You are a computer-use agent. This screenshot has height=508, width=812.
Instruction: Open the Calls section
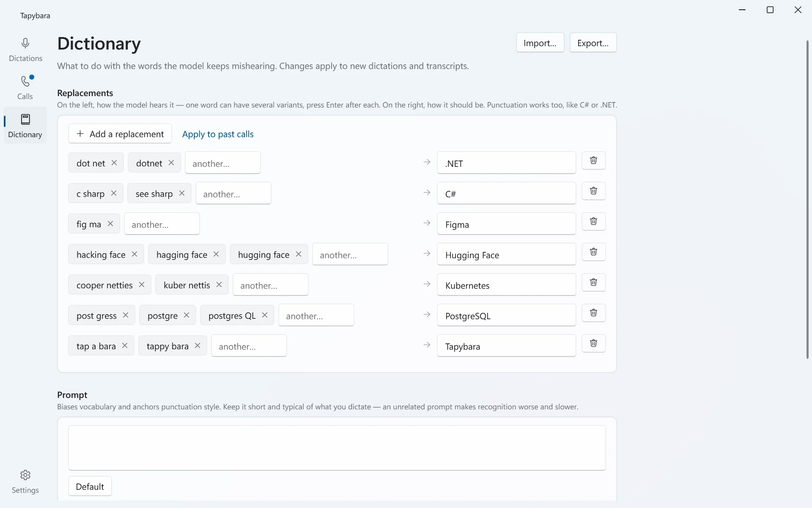click(25, 88)
